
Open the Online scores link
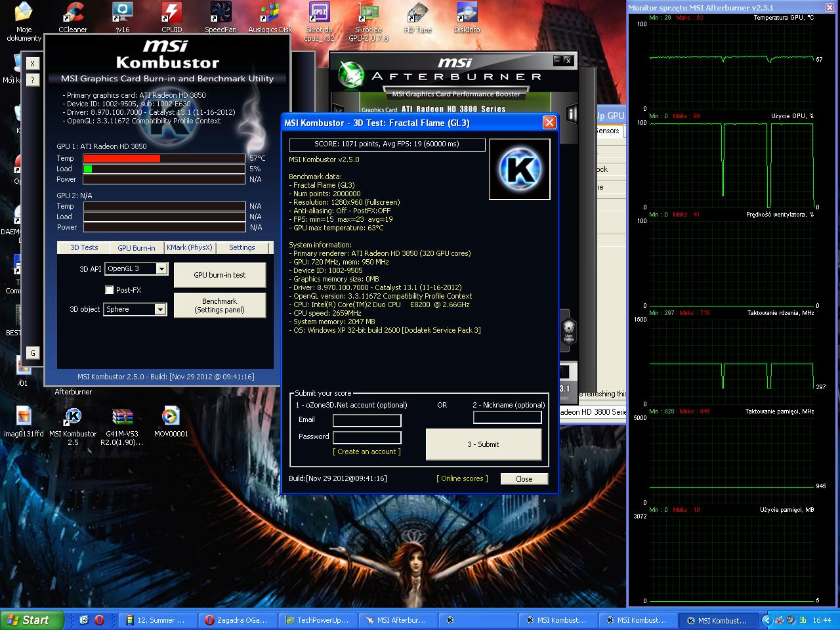click(x=462, y=478)
